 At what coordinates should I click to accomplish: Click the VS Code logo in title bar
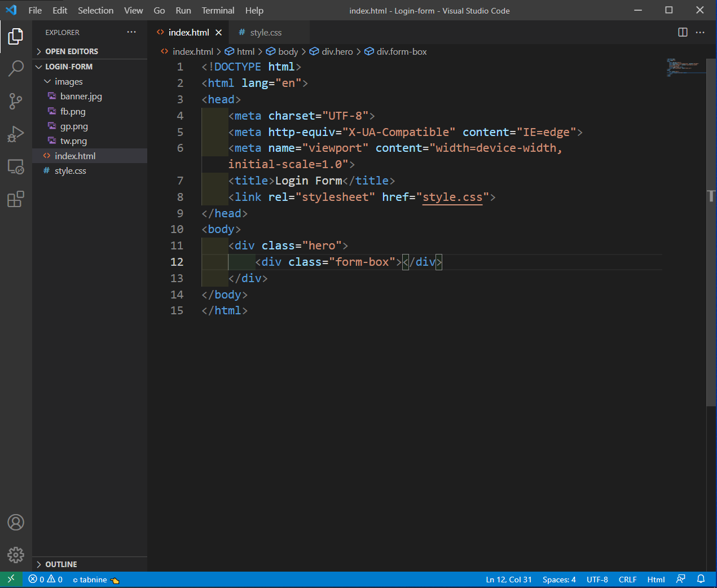click(11, 10)
